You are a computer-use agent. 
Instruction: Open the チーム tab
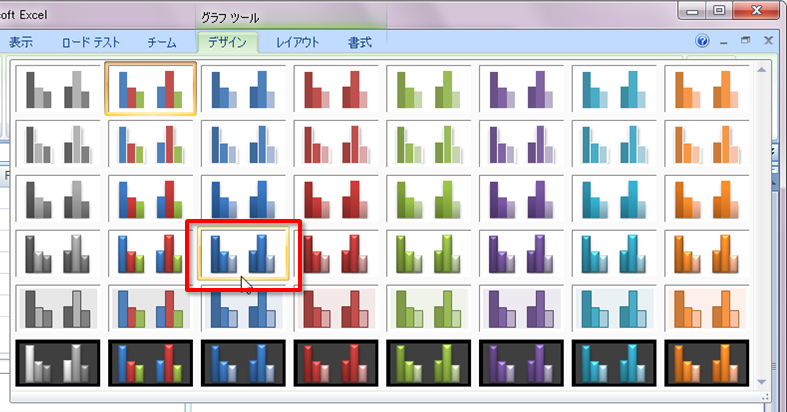pyautogui.click(x=162, y=43)
